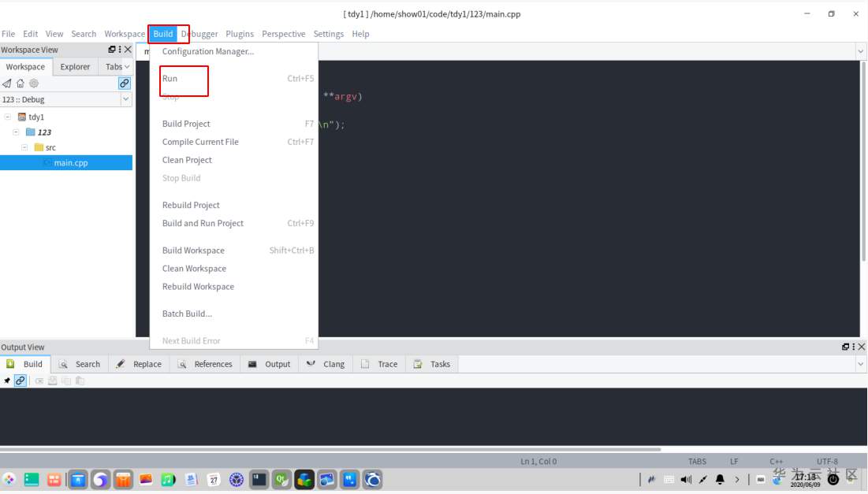Click the paper-plane icon in Workspace View toolbar
Viewport: 868px width, 494px height.
coord(6,84)
